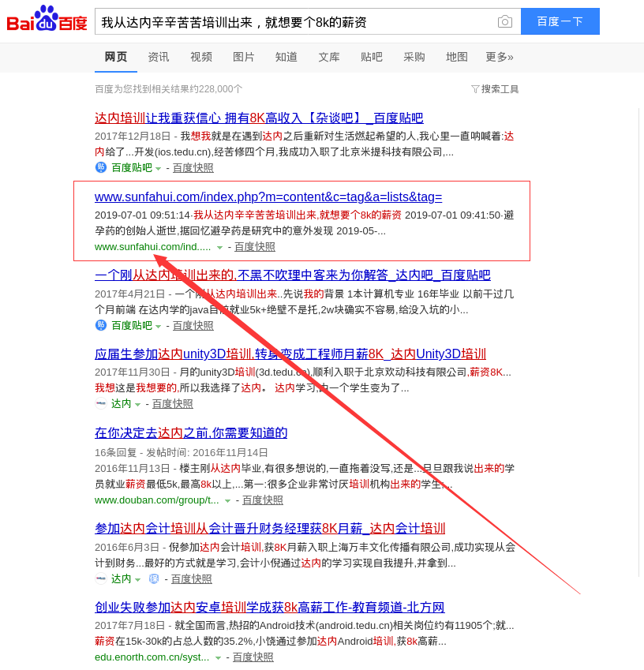Image resolution: width=644 pixels, height=670 pixels.
Task: Open 百度快照 for 会计培训 result
Action: [192, 579]
